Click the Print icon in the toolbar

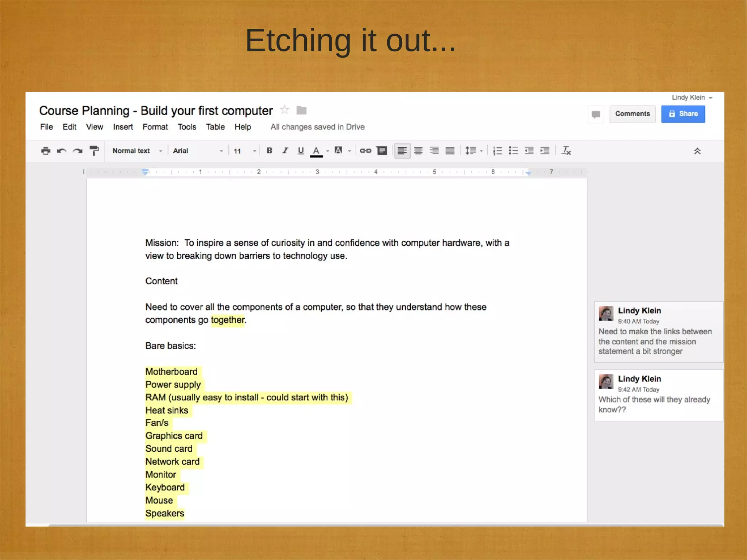coord(46,151)
